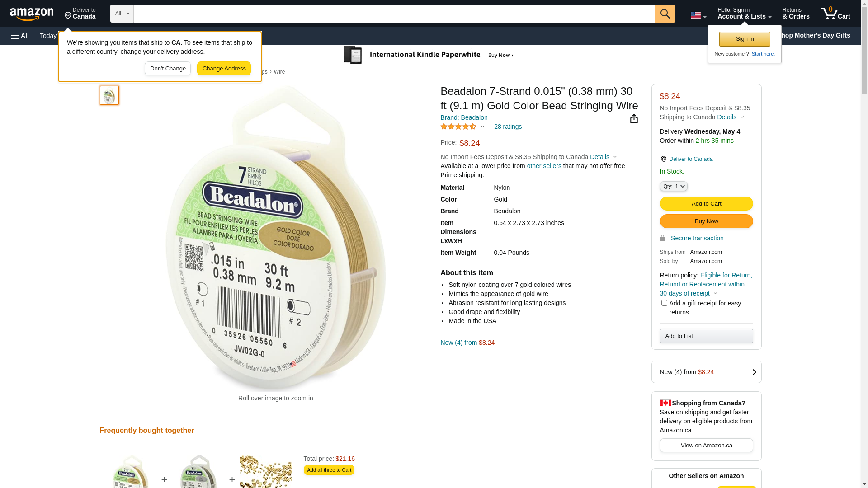Check the gift receipt checkbox
The width and height of the screenshot is (868, 488).
coord(664,303)
